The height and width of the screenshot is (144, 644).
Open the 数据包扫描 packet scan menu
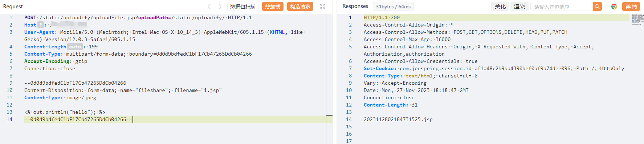[x=243, y=7]
